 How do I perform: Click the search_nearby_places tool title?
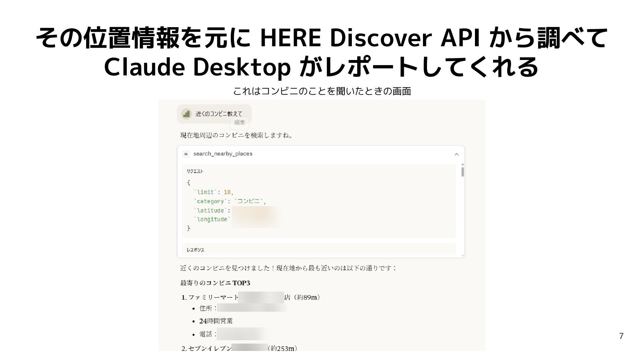223,154
